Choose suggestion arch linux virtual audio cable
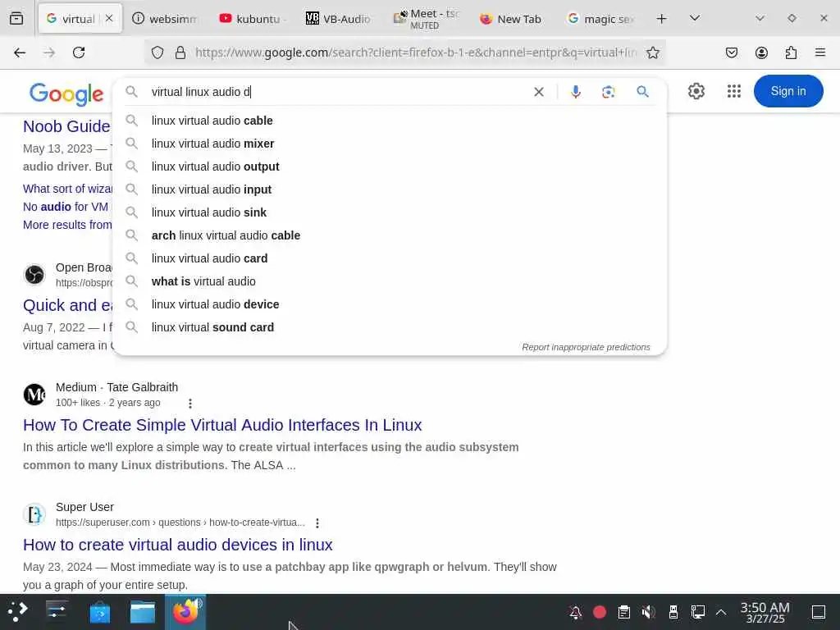Image resolution: width=840 pixels, height=630 pixels. click(x=390, y=235)
